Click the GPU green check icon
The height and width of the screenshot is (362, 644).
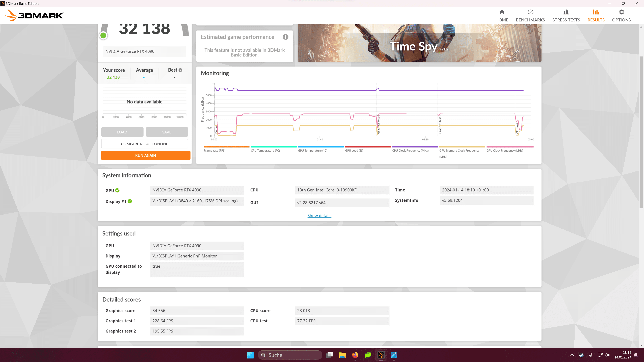click(117, 190)
